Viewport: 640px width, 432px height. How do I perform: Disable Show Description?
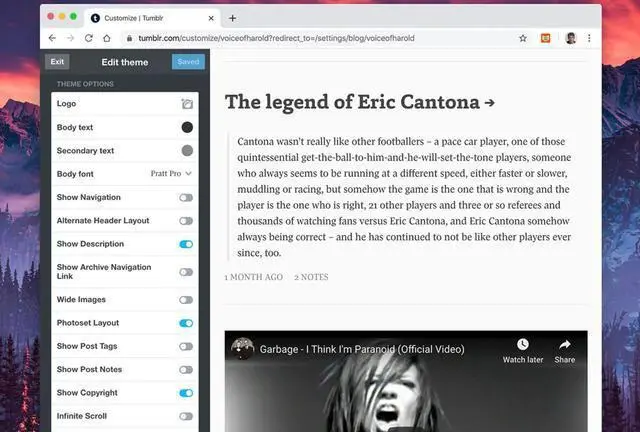(186, 244)
